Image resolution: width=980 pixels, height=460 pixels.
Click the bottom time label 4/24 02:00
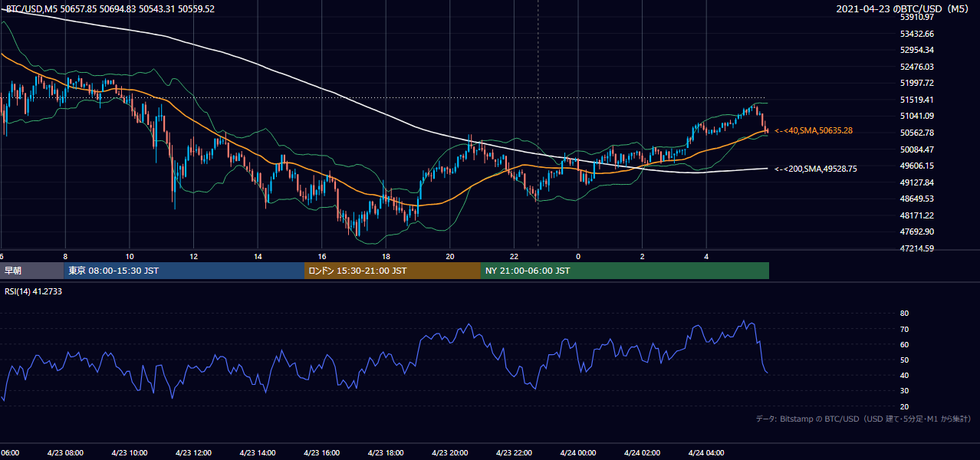pos(642,453)
